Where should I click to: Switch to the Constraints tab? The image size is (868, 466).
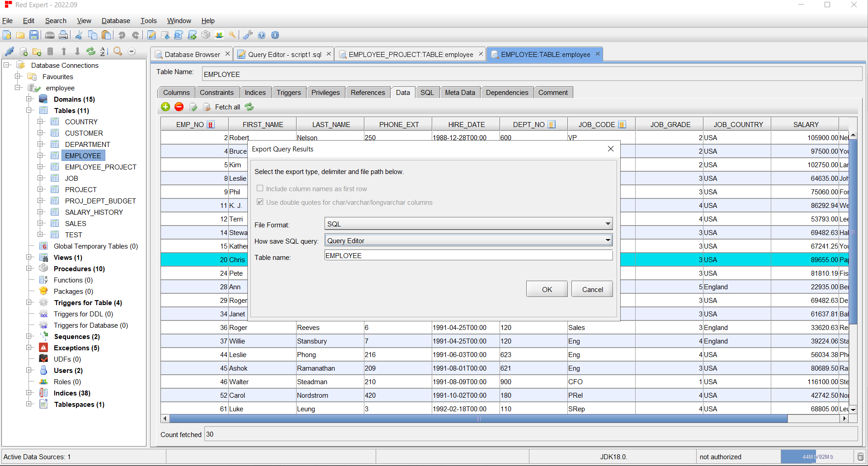(217, 93)
